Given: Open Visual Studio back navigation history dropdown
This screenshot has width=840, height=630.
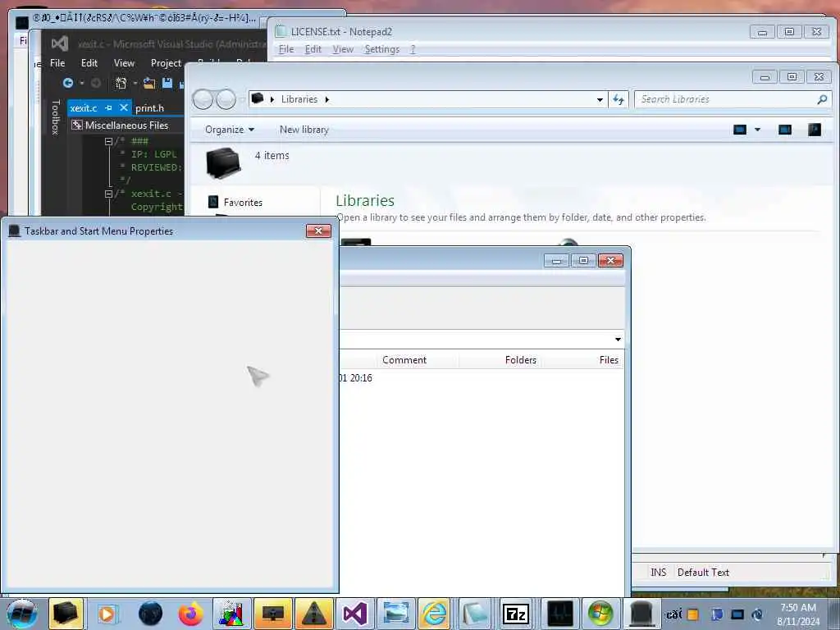Looking at the screenshot, I should [x=82, y=83].
